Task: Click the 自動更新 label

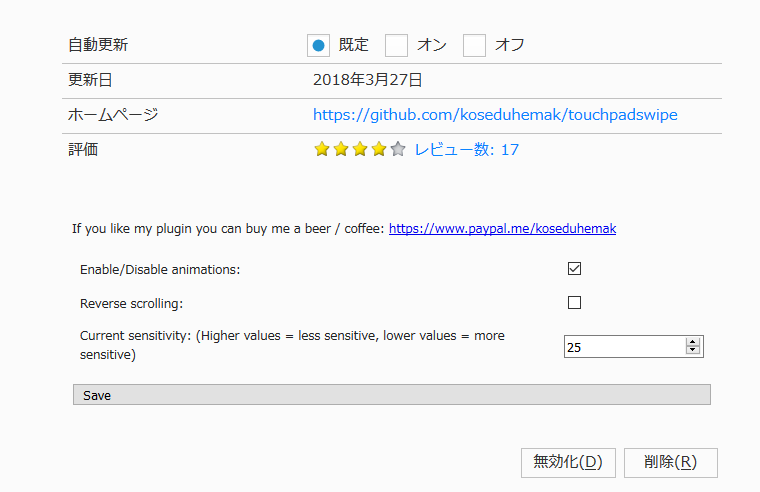Action: pos(98,45)
